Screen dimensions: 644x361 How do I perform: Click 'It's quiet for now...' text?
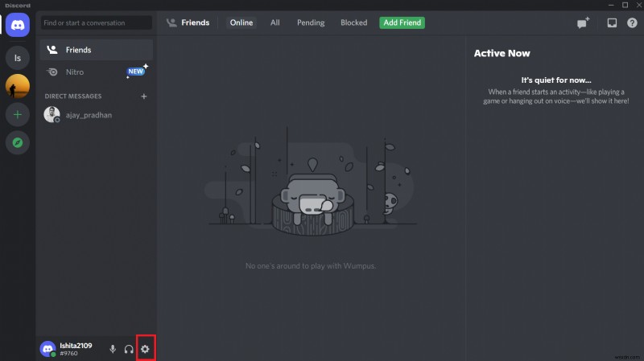coord(556,80)
